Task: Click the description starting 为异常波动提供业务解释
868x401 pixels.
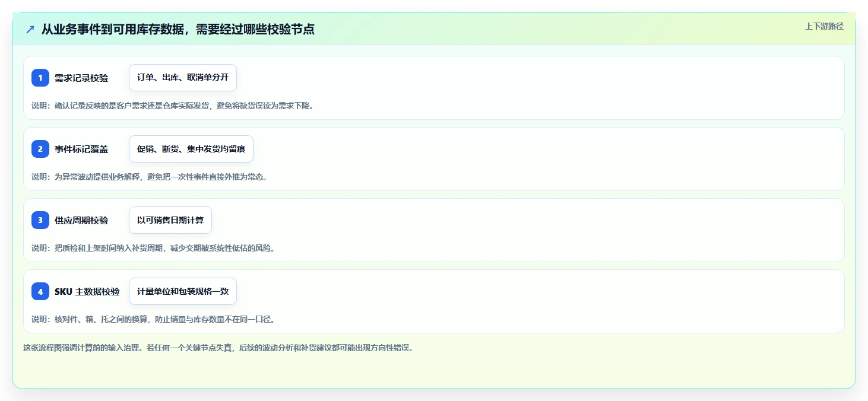Action: click(149, 177)
